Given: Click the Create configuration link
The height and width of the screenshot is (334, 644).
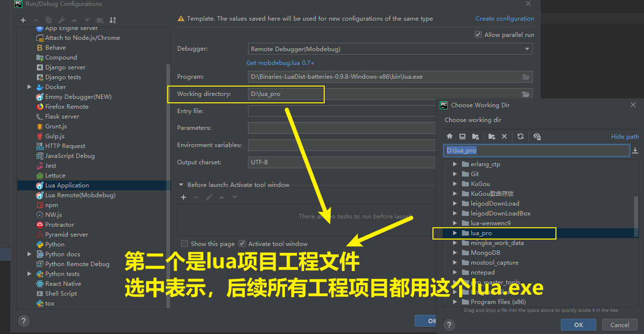Looking at the screenshot, I should point(505,18).
